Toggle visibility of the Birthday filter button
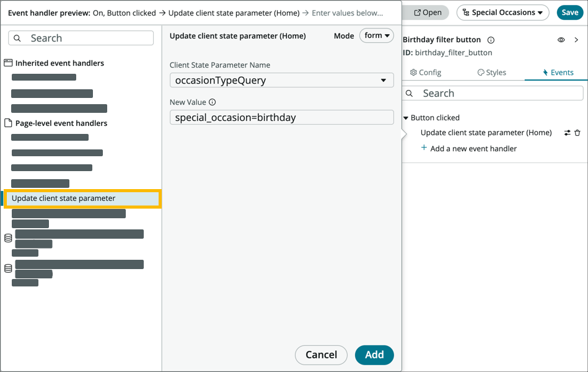588x372 pixels. point(561,39)
